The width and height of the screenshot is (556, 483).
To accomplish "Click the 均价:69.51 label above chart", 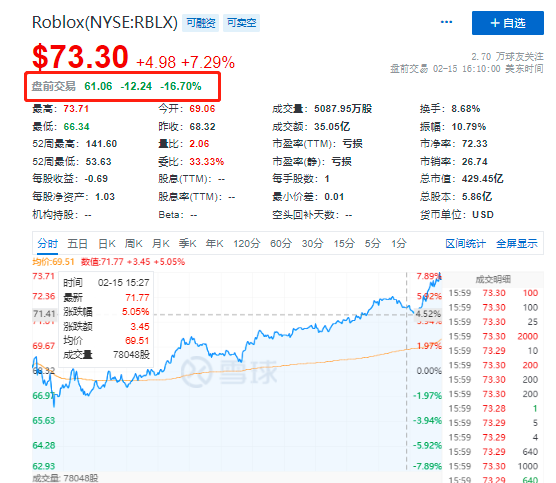I will click(x=54, y=262).
